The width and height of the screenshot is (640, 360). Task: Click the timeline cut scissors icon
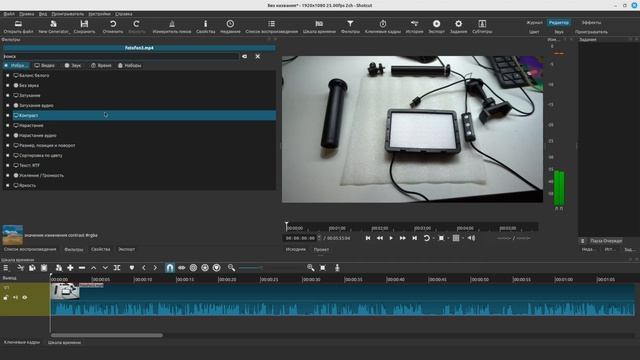pos(20,268)
